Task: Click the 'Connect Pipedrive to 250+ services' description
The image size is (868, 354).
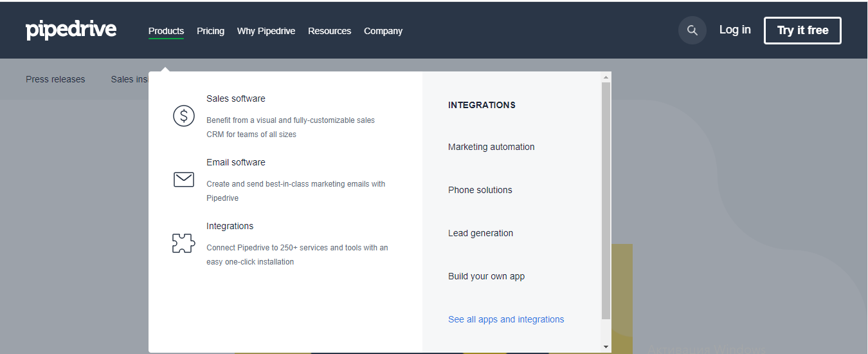Action: click(297, 255)
